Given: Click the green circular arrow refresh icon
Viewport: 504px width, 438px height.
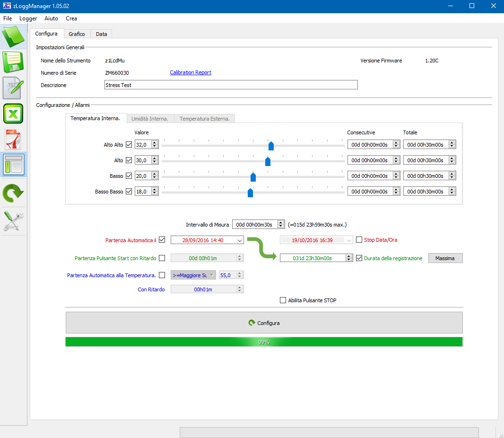Looking at the screenshot, I should 14,193.
